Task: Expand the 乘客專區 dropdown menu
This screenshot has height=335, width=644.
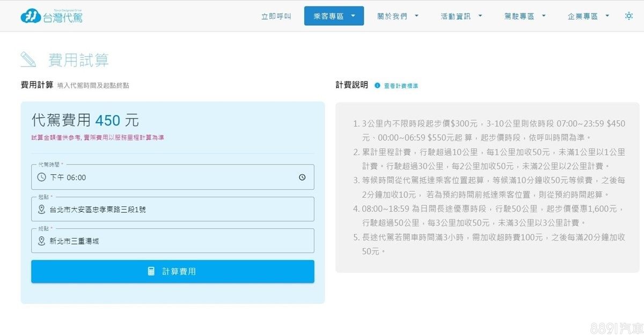Action: click(x=334, y=16)
